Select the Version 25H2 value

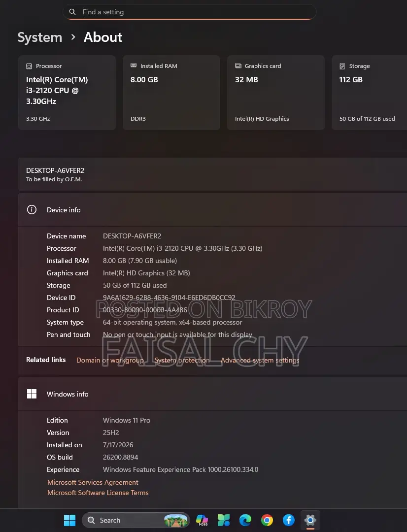(x=111, y=432)
